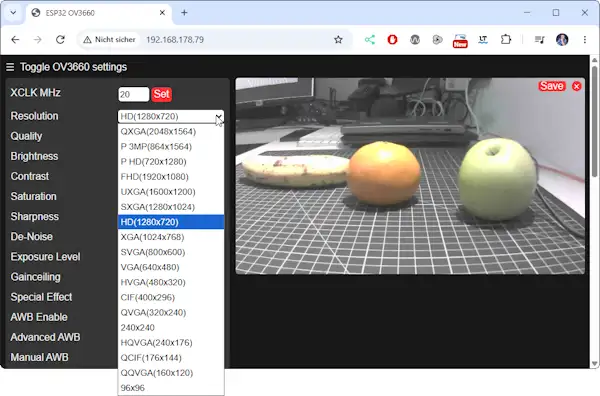
Task: Select HVGA(480x320) resolution
Action: click(171, 282)
